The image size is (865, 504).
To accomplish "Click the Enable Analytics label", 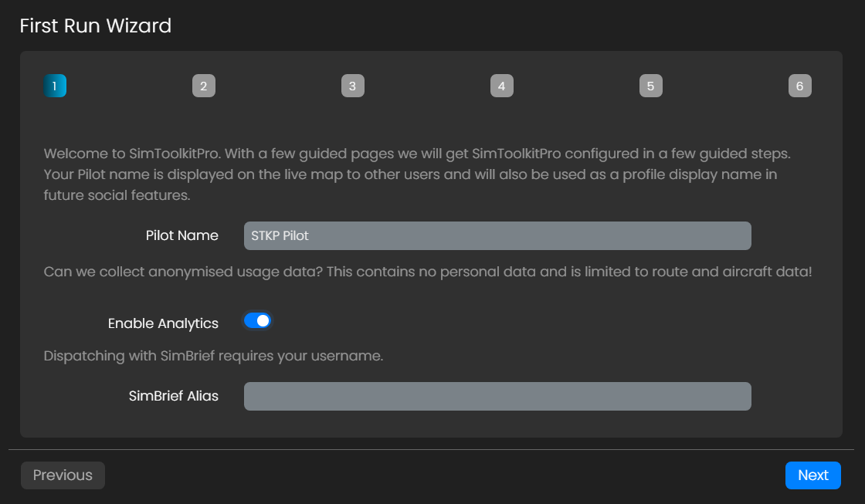I will coord(163,323).
